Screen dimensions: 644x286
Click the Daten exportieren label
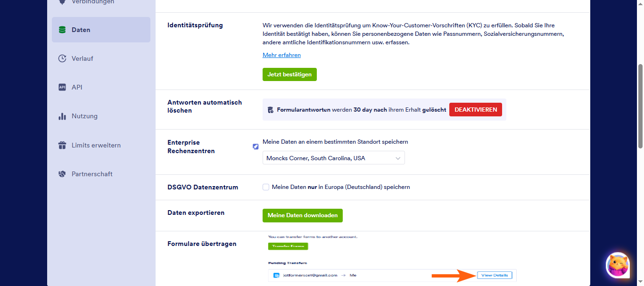click(x=196, y=212)
